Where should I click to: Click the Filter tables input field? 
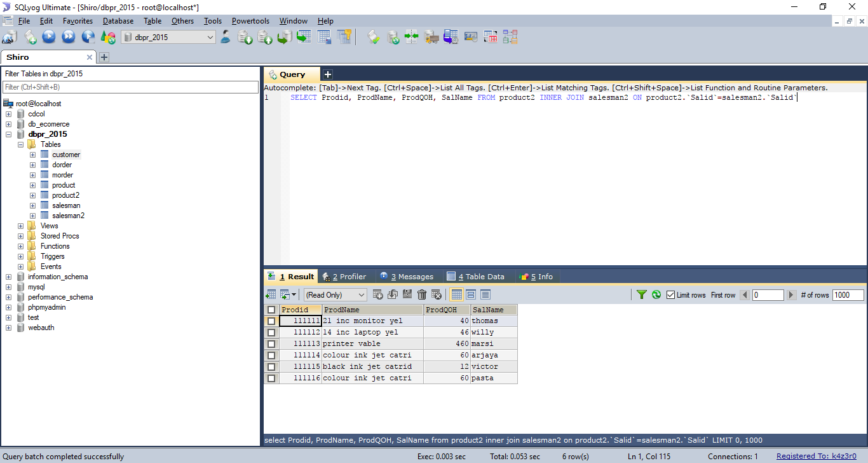(130, 87)
